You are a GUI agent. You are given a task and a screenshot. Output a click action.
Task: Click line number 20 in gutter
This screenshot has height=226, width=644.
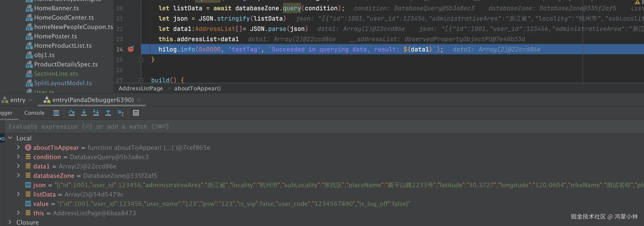coord(120,8)
